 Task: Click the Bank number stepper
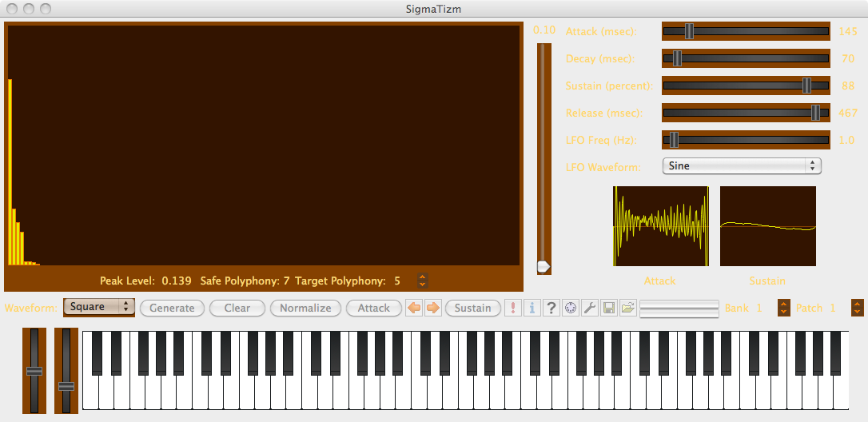(784, 308)
